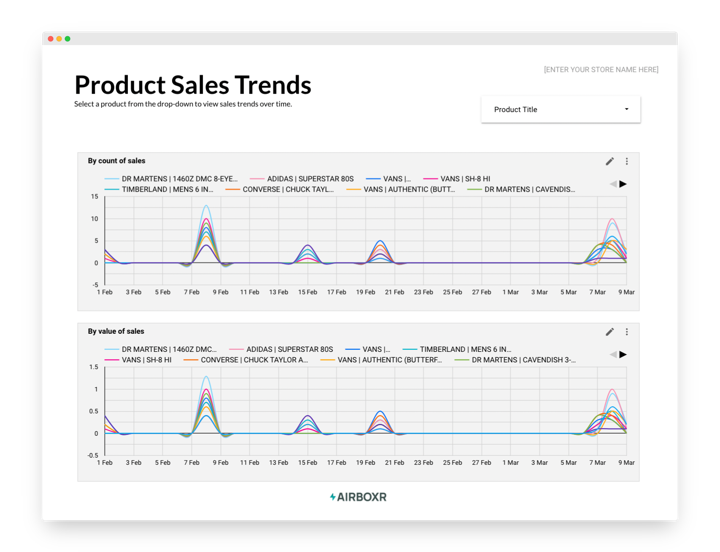Edit the 'By value of sales' chart with pencil icon
Viewport: 720px width, 552px height.
(609, 332)
